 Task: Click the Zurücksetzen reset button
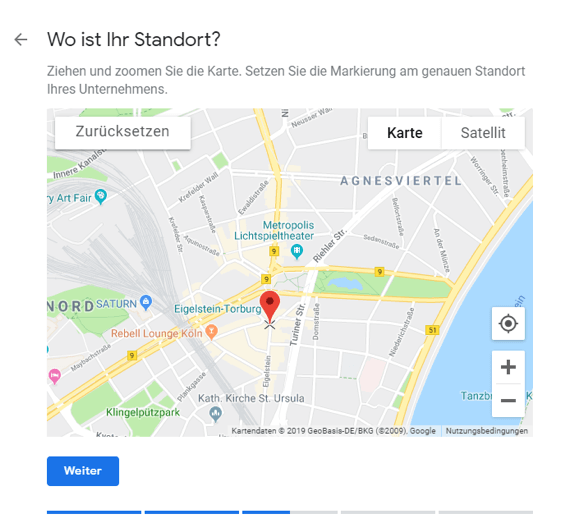tap(123, 132)
